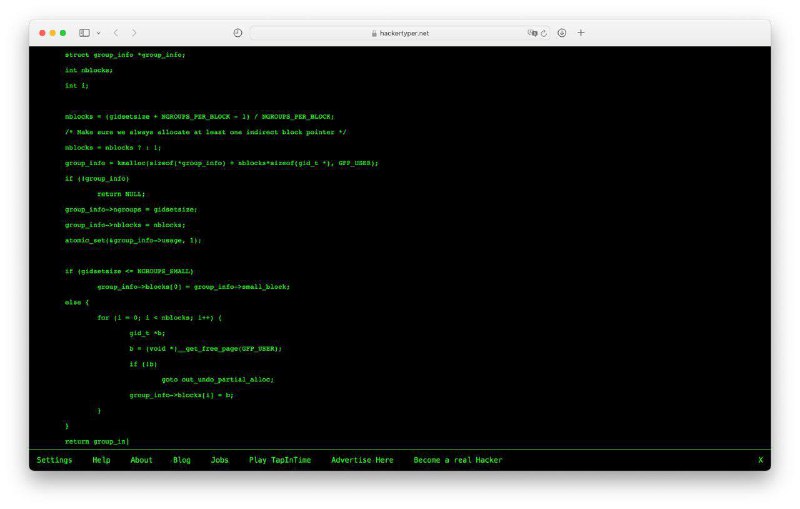The width and height of the screenshot is (800, 509).
Task: Open Settings in the bottom bar
Action: 54,460
